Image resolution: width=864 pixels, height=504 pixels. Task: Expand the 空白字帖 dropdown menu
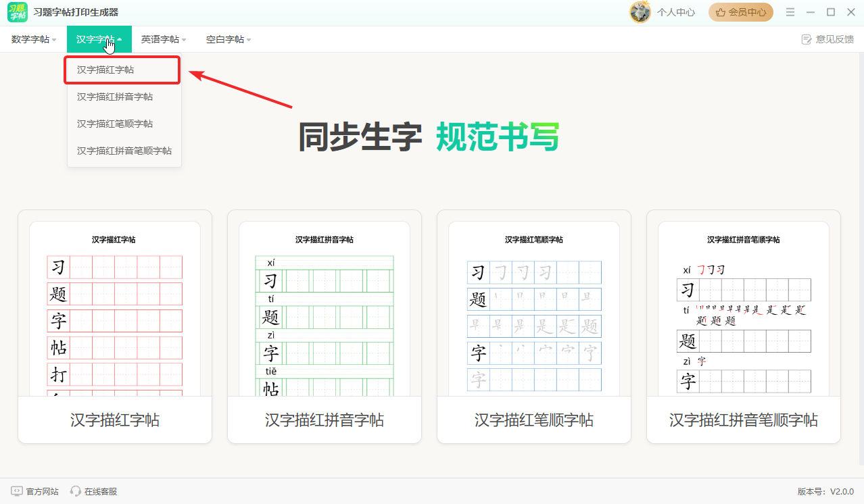click(229, 39)
